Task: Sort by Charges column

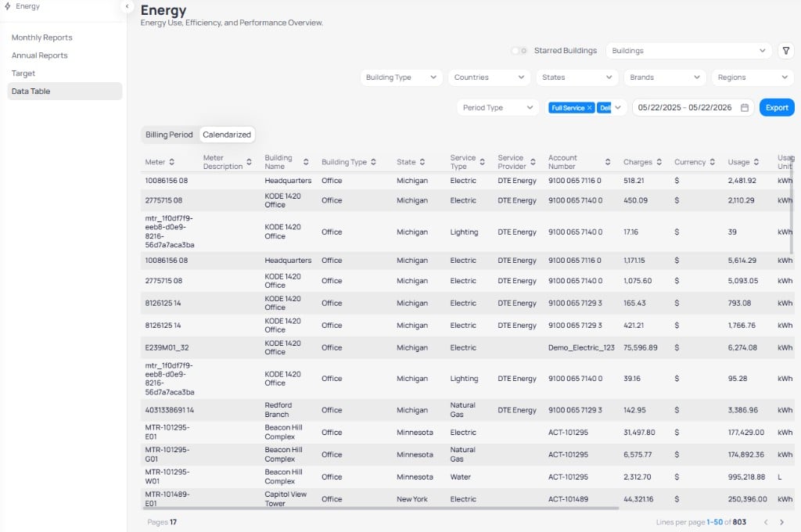Action: (659, 162)
